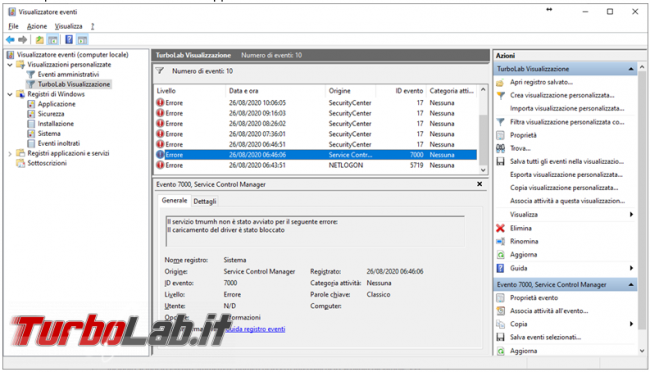Expand the Registri applicazioni e servizi node
Viewport: 650px width, 372px height.
(x=10, y=153)
